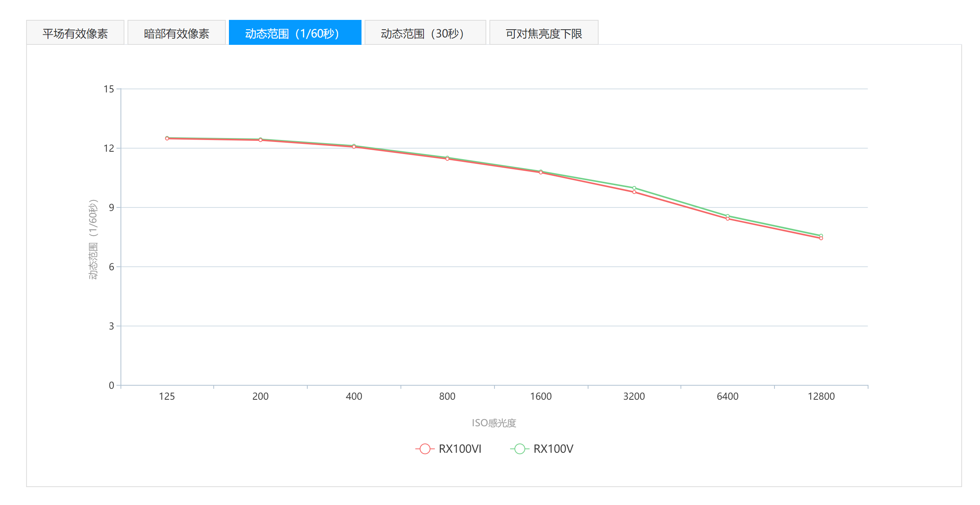980x505 pixels.
Task: Toggle RX100VI series via red legend icon
Action: (x=425, y=449)
